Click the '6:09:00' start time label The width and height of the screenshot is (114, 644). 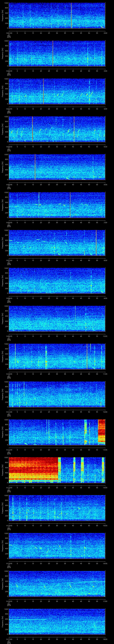9,336
